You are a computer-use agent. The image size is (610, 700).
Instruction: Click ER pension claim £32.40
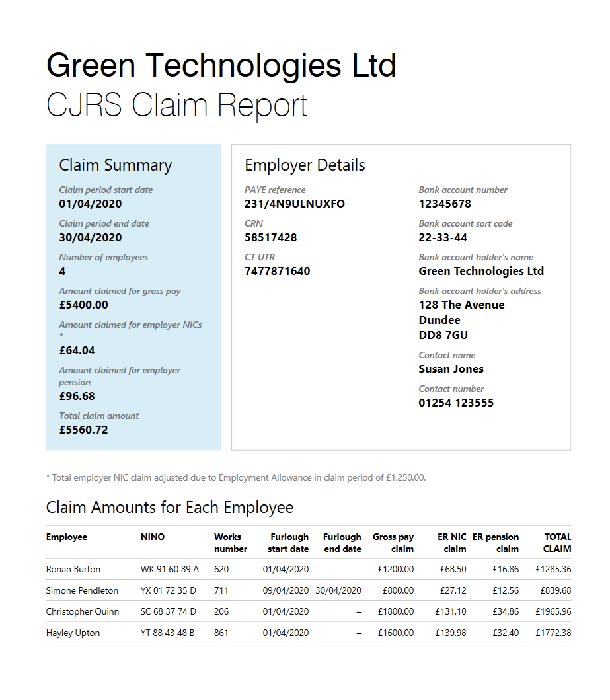tap(506, 633)
